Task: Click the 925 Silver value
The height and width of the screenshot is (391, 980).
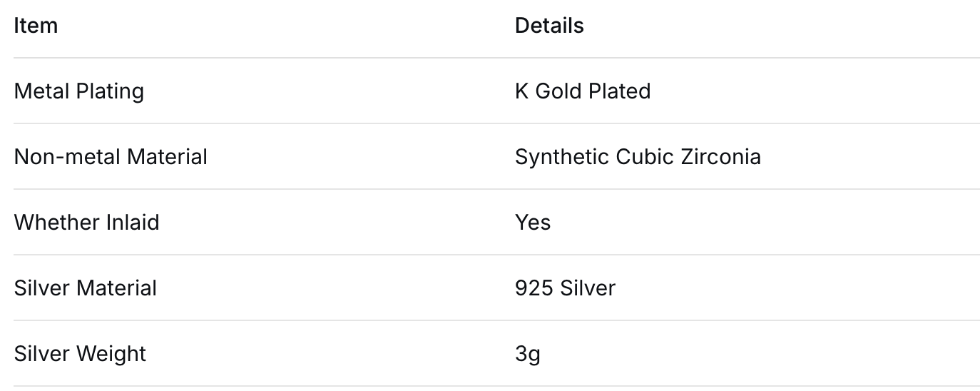Action: coord(565,288)
